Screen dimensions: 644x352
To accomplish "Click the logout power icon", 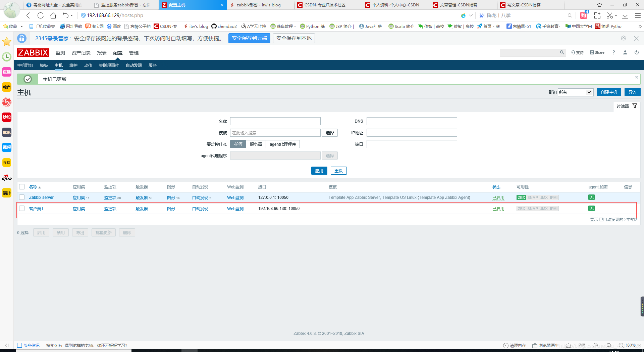I will (x=637, y=53).
